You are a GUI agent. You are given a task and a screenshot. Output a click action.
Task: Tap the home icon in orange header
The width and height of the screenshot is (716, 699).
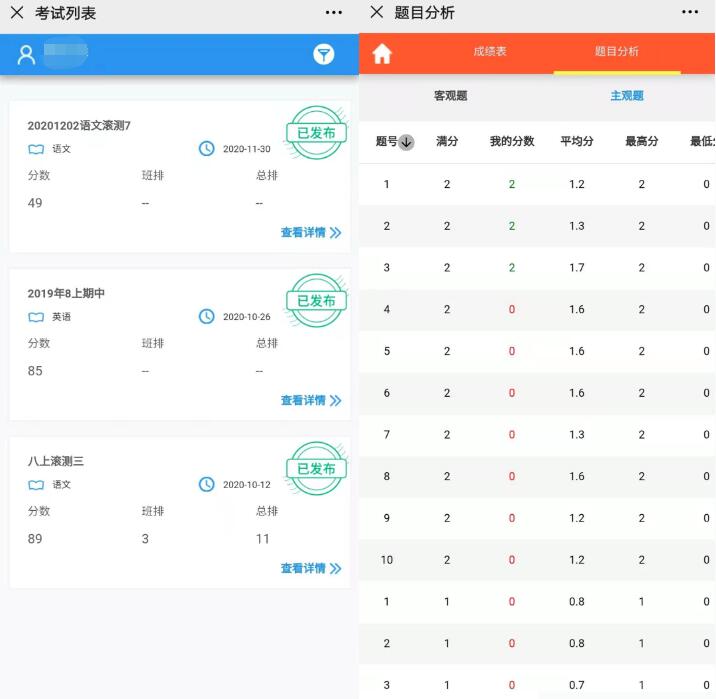pyautogui.click(x=382, y=54)
